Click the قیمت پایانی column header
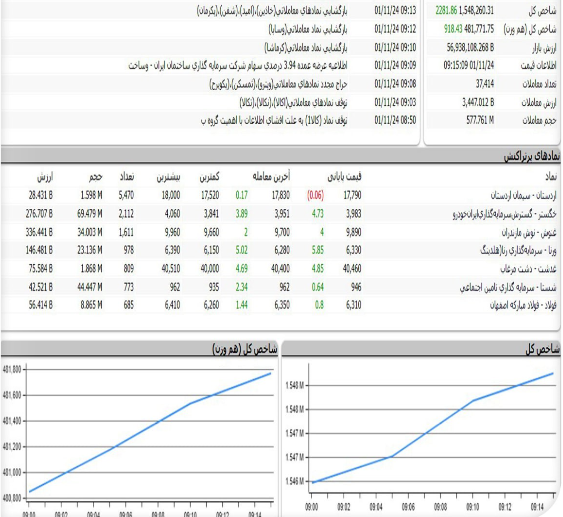This screenshot has height=517, width=563. coord(344,177)
